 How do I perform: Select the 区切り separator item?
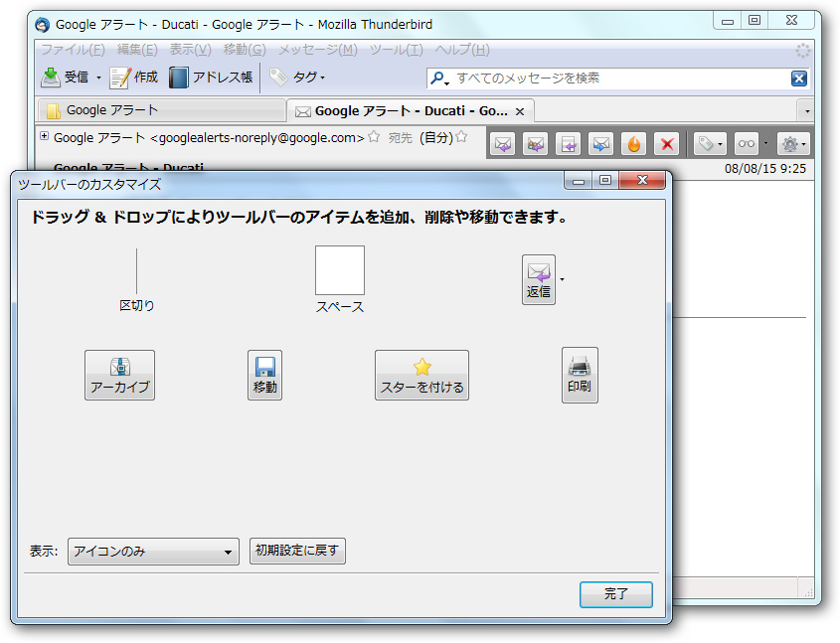[x=136, y=280]
